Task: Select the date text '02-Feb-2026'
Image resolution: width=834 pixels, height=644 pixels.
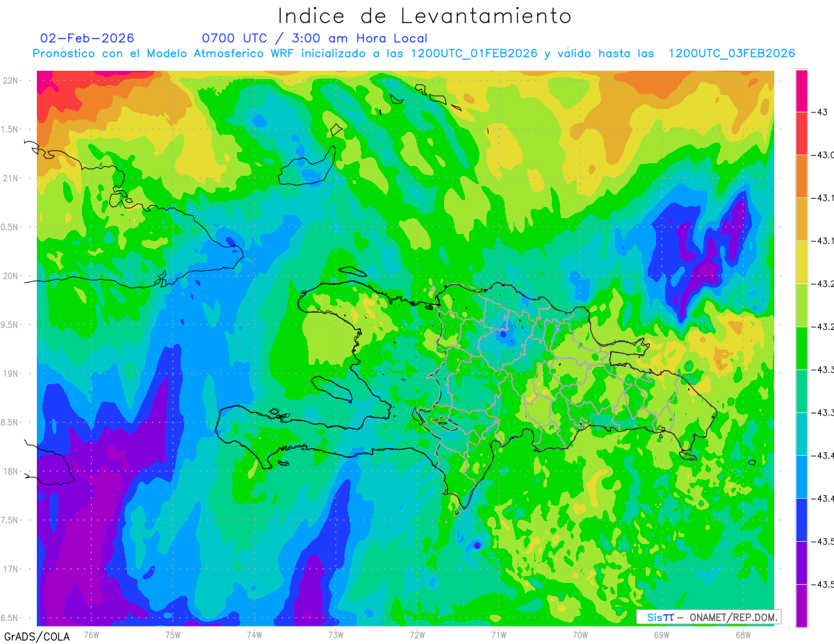Action: pyautogui.click(x=87, y=38)
